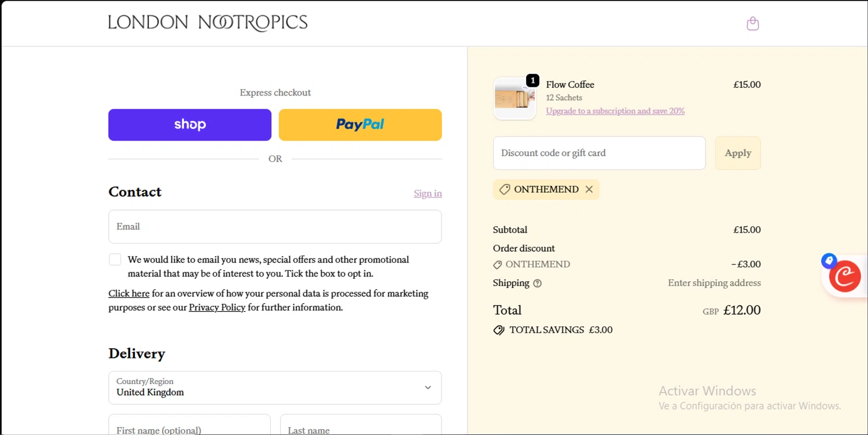Screen dimensions: 868x435
Task: Click the tag icon on ONTHEMEND chip
Action: pos(505,190)
